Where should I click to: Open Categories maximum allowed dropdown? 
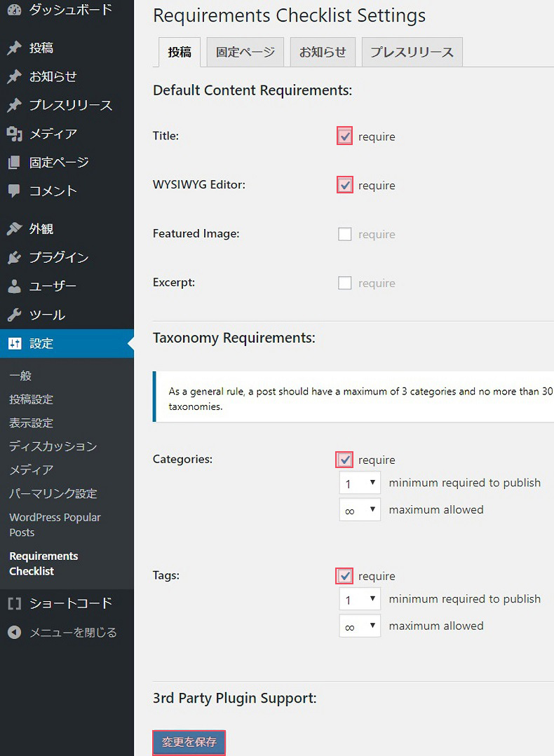click(x=360, y=509)
